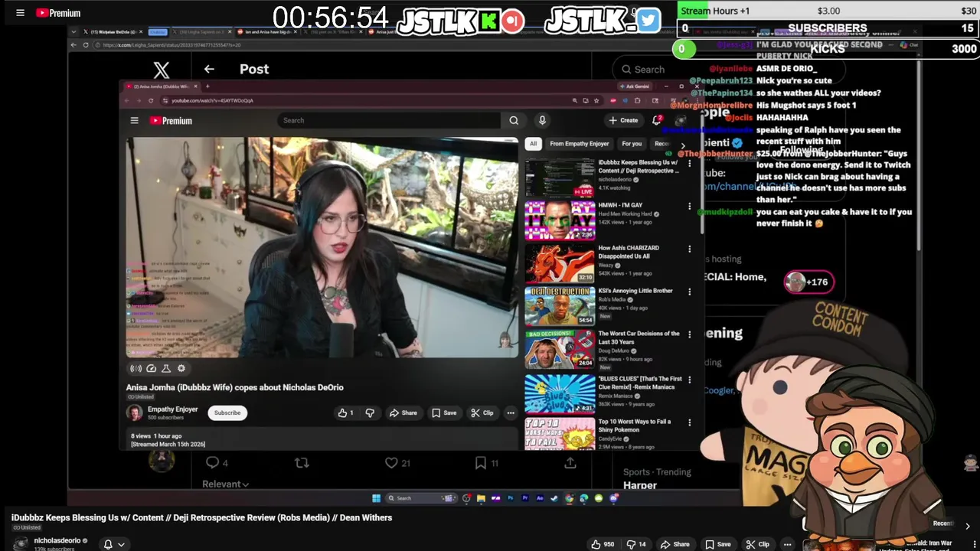Open options for KSI's Annoying Little Brother
Screen dimensions: 980x551
[x=689, y=292]
